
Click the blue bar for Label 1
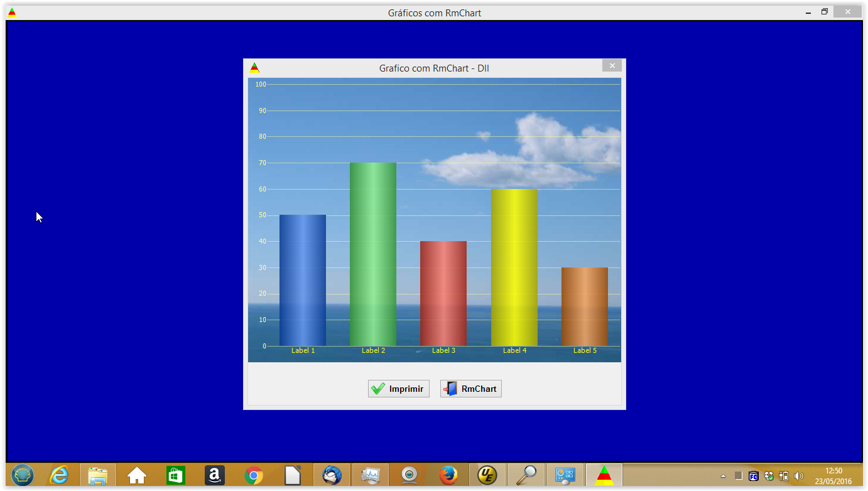click(x=303, y=280)
